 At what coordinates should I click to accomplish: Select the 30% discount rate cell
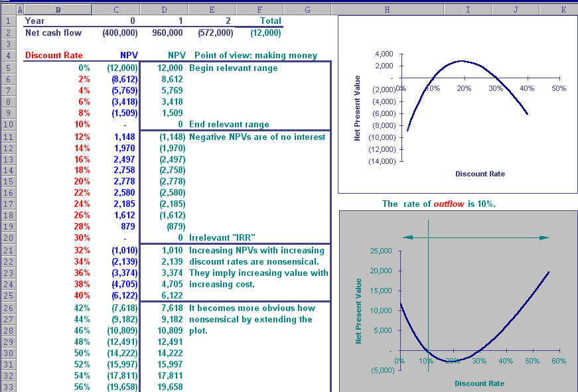(82, 237)
